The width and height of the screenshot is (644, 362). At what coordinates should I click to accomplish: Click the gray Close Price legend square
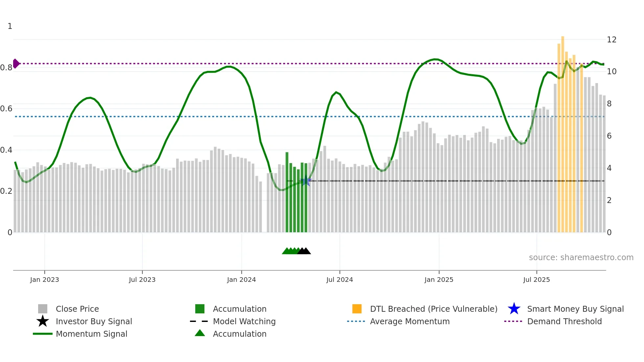tap(43, 309)
